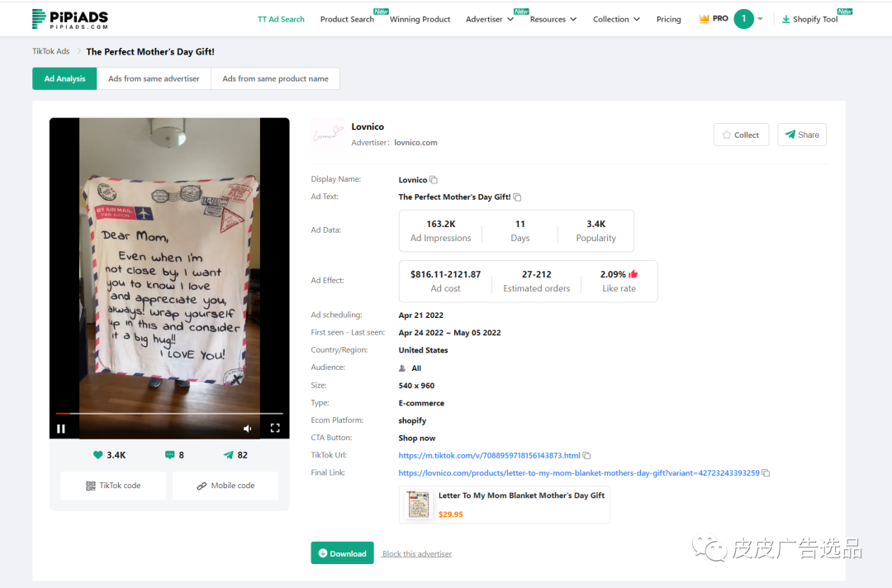
Task: Copy the Final Link URL
Action: (766, 473)
